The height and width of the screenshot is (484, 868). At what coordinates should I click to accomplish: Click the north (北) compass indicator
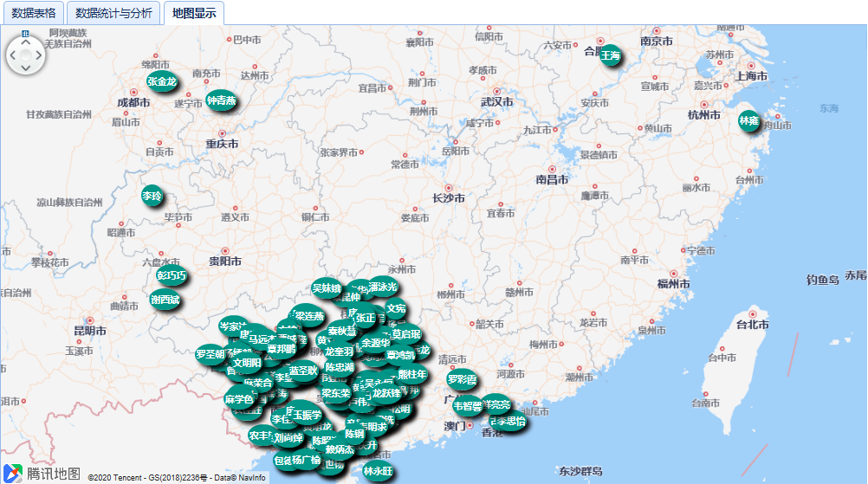coord(26,34)
